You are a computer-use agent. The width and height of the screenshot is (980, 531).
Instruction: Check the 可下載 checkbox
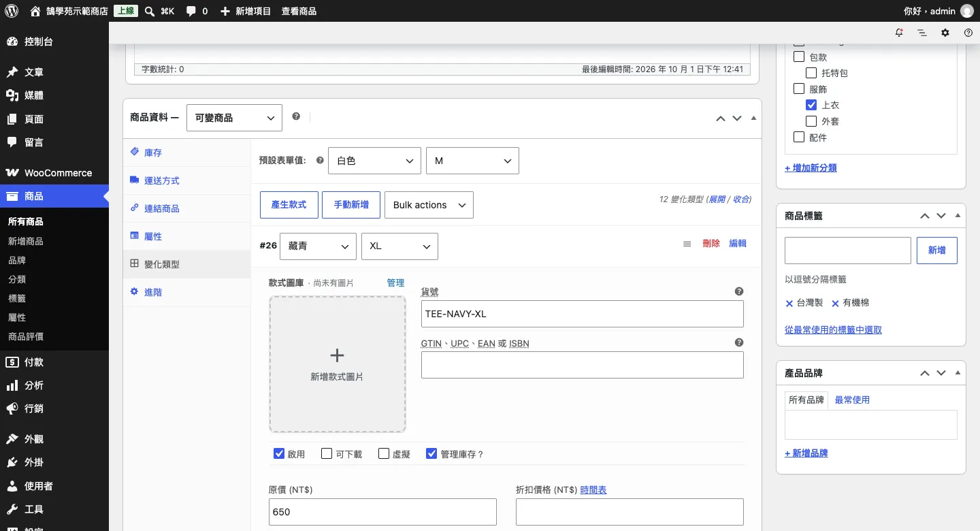(327, 453)
